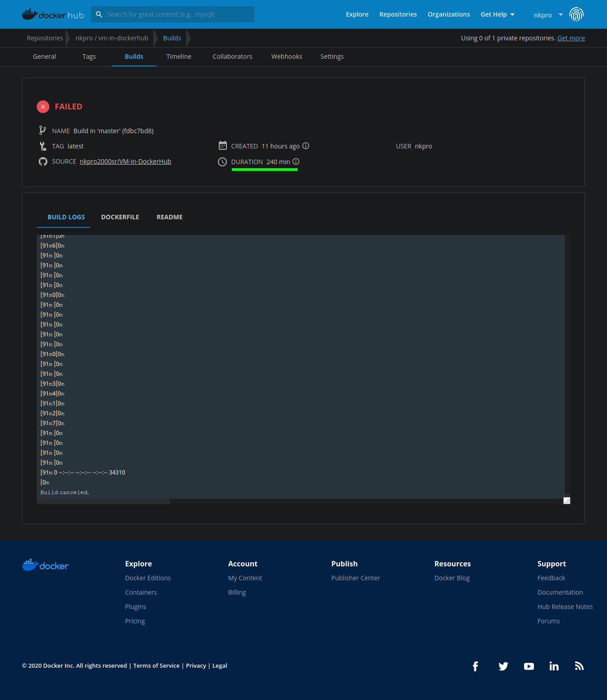Open Feedback footer link
607x700 pixels.
click(551, 578)
